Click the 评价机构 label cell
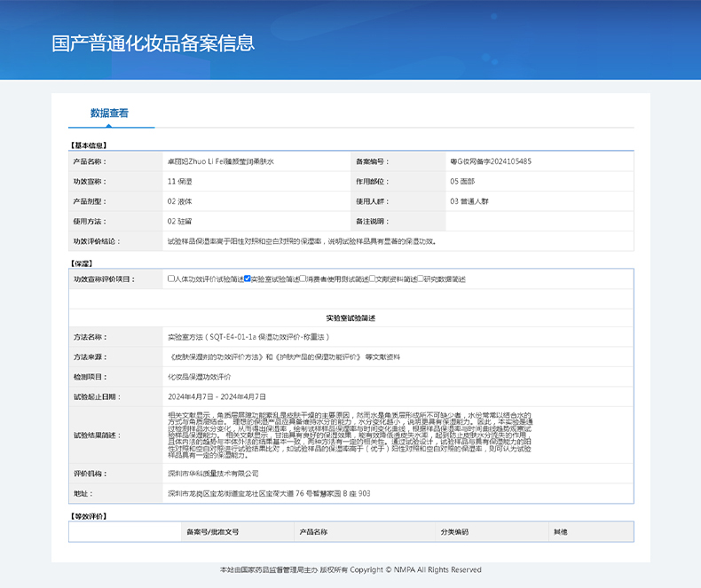Viewport: 701px width, 588px height. tap(115, 474)
